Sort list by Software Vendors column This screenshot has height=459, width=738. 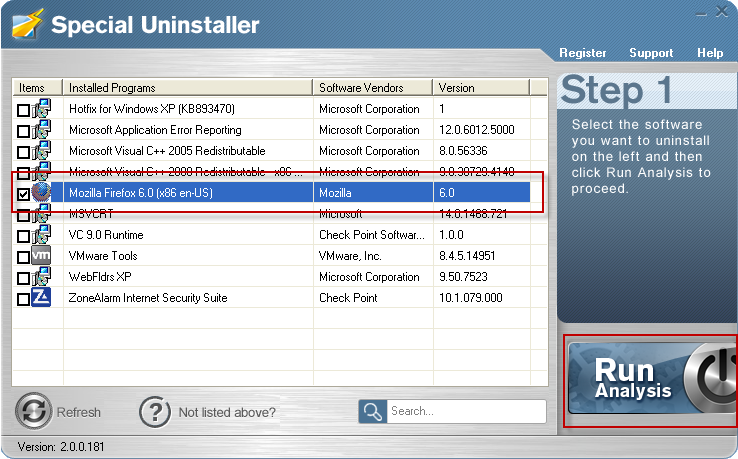[372, 88]
